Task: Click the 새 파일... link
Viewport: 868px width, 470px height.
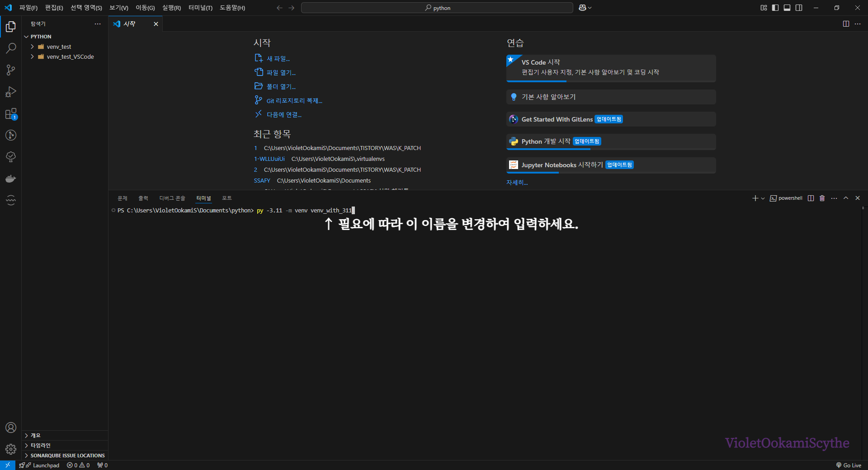Action: click(272, 58)
